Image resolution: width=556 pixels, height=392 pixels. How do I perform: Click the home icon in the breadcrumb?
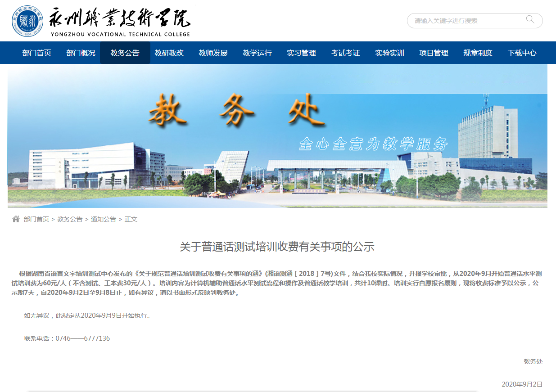click(16, 219)
